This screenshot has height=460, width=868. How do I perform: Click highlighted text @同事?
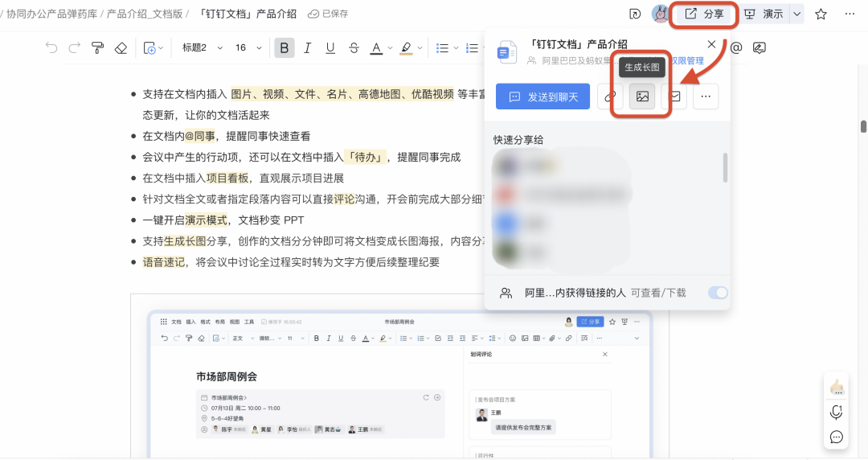tap(200, 136)
